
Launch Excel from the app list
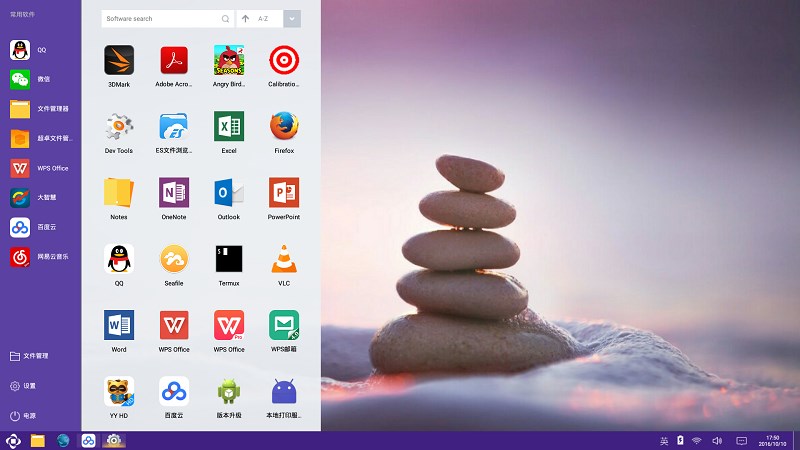(229, 127)
